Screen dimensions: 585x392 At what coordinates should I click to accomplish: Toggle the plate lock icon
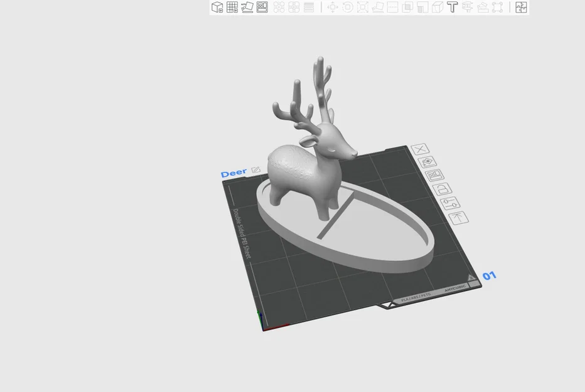pyautogui.click(x=443, y=189)
